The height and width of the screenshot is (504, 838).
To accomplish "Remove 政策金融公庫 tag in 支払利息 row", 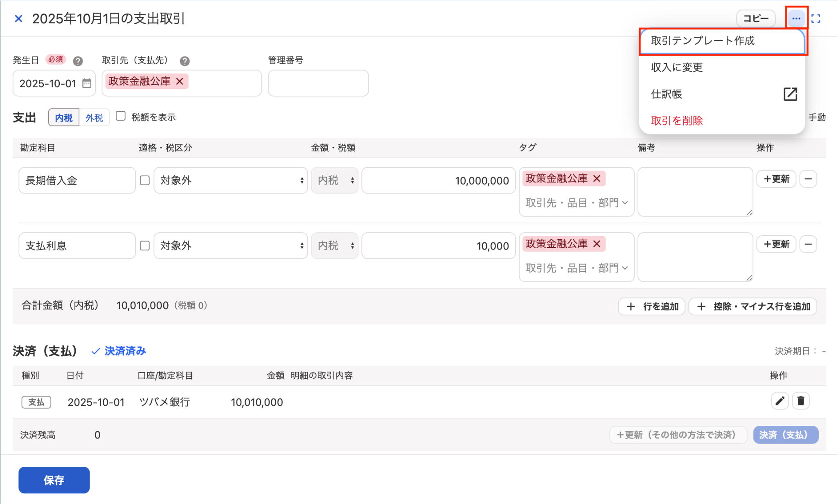I will (597, 244).
